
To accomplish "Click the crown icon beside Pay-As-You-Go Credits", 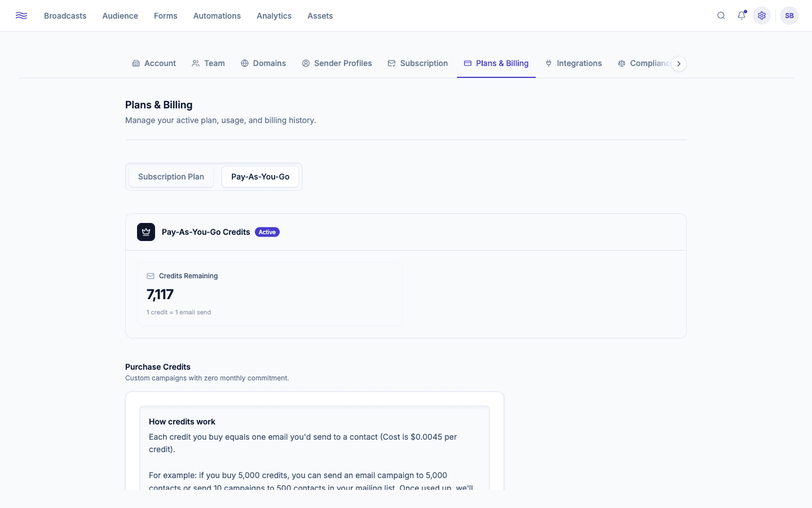I will (146, 232).
